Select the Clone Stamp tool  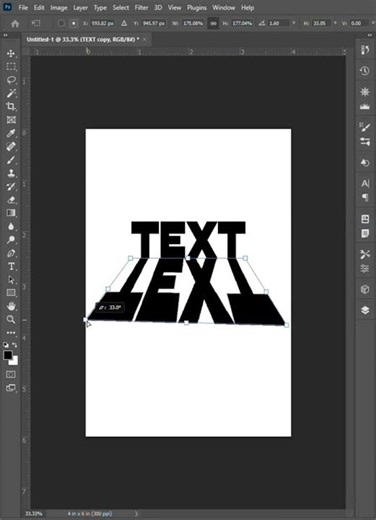click(x=11, y=173)
